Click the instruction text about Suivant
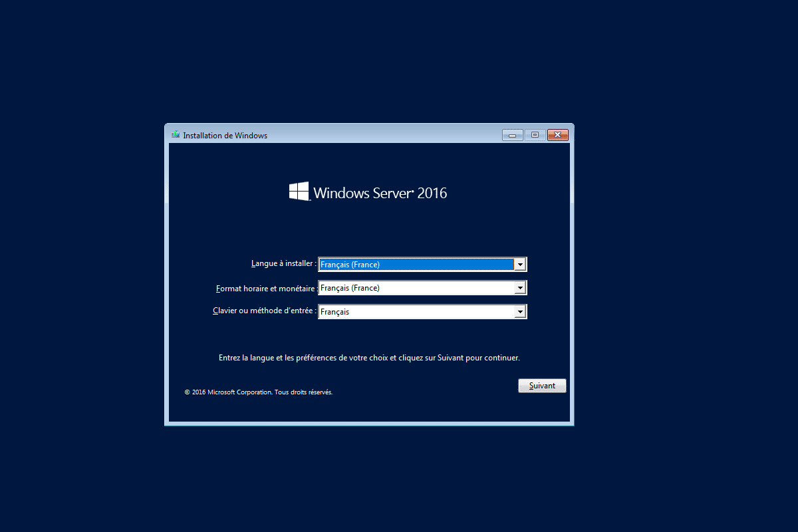798x532 pixels. pos(368,357)
